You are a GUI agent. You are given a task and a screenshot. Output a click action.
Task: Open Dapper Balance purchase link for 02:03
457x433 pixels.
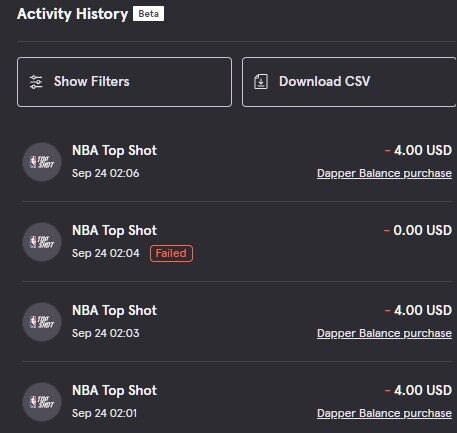384,333
